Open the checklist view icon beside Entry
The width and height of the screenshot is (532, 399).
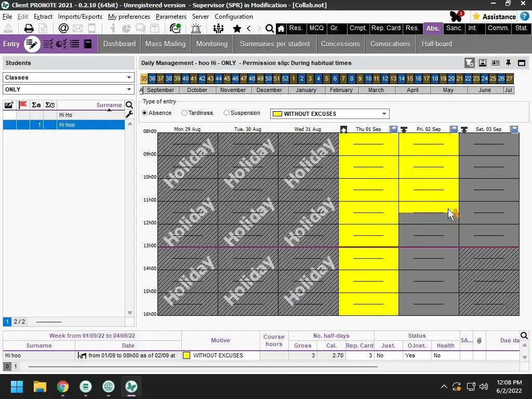[x=48, y=44]
